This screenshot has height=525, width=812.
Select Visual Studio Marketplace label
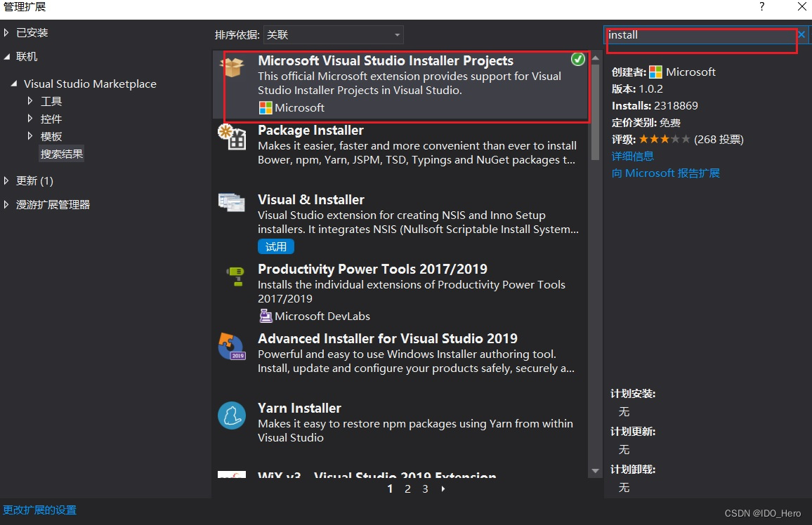coord(90,84)
